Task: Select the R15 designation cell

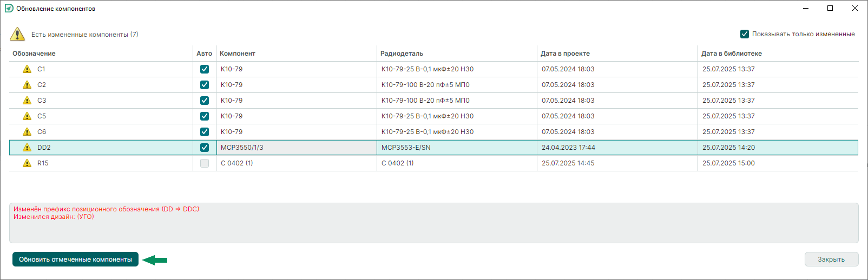Action: (101, 163)
